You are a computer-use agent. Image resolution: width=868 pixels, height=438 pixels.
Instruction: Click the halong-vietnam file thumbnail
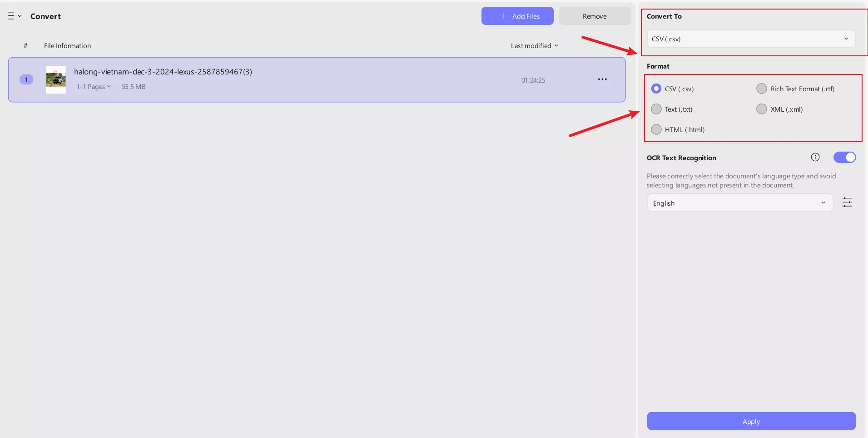tap(56, 80)
